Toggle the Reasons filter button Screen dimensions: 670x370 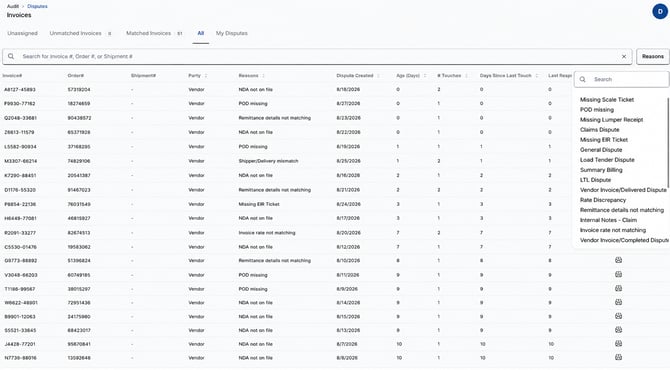pyautogui.click(x=652, y=56)
